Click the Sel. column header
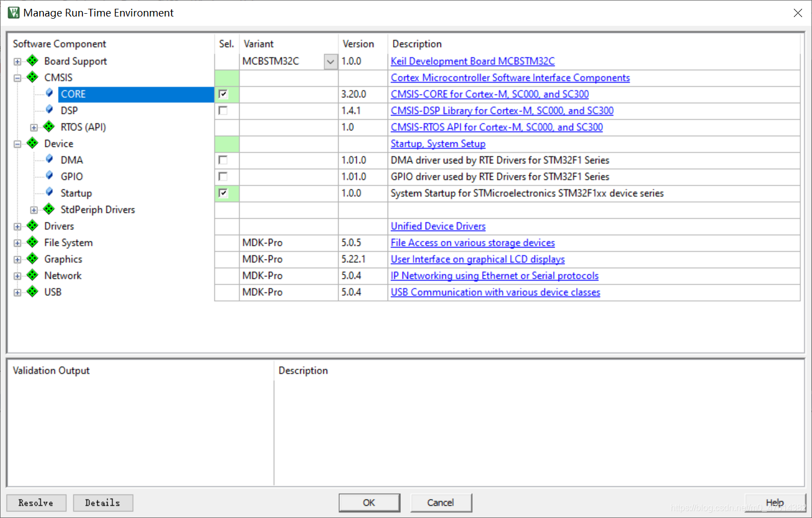This screenshot has height=518, width=812. pos(227,44)
